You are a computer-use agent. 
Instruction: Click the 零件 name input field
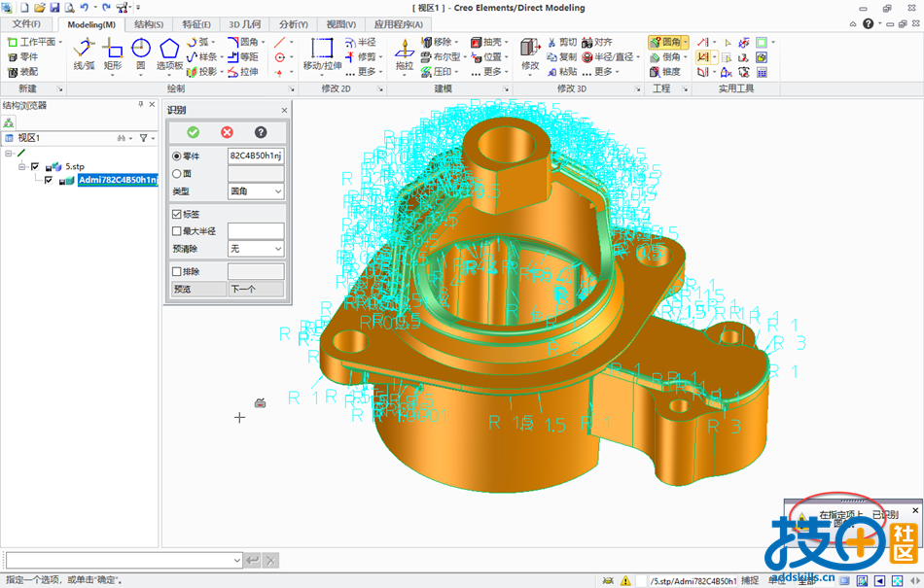coord(257,156)
